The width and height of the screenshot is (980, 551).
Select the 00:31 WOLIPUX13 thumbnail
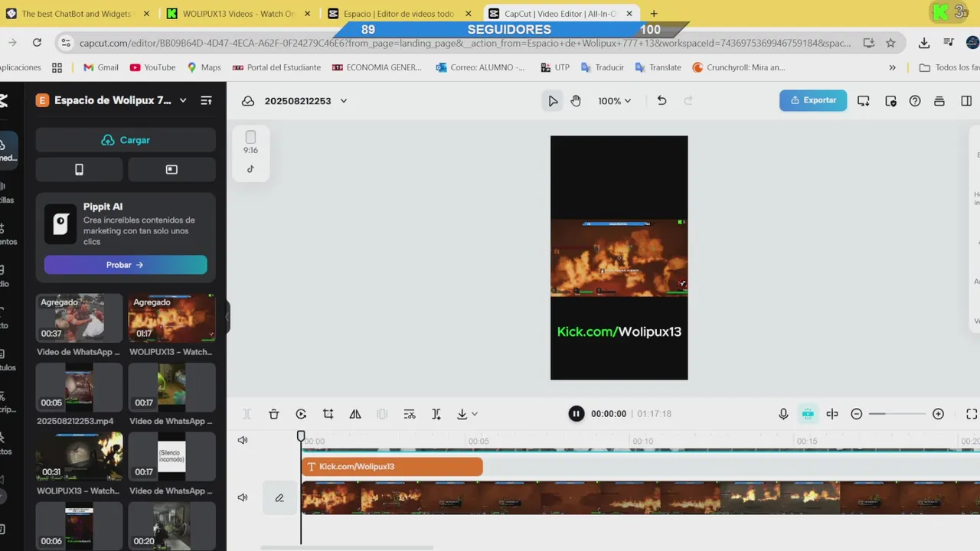79,457
